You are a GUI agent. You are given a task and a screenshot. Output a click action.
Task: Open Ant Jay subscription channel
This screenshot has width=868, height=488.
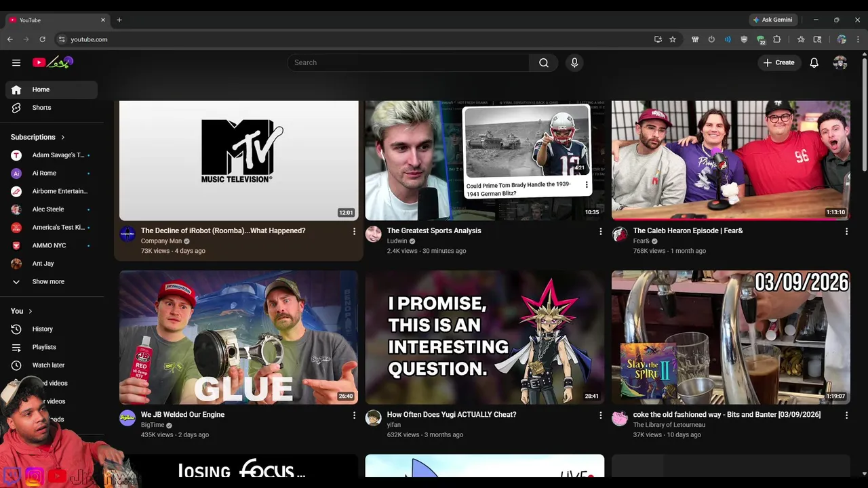tap(52, 264)
